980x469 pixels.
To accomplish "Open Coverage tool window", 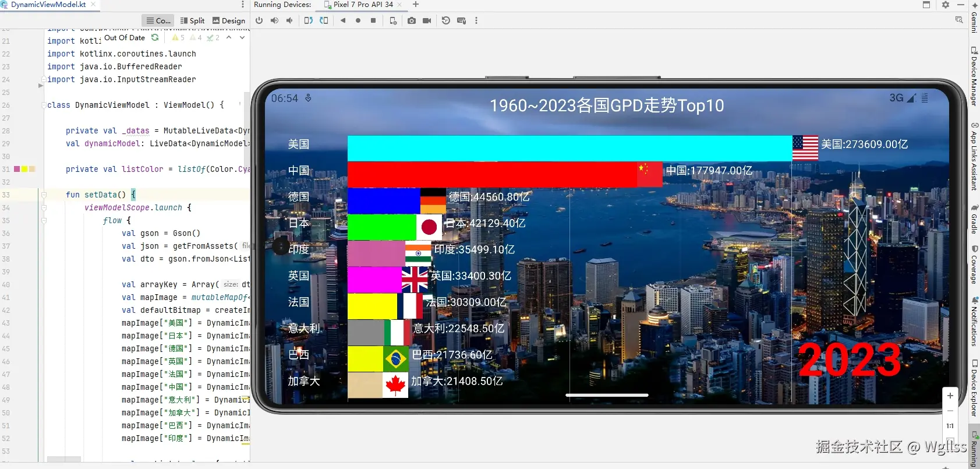I will (x=974, y=265).
